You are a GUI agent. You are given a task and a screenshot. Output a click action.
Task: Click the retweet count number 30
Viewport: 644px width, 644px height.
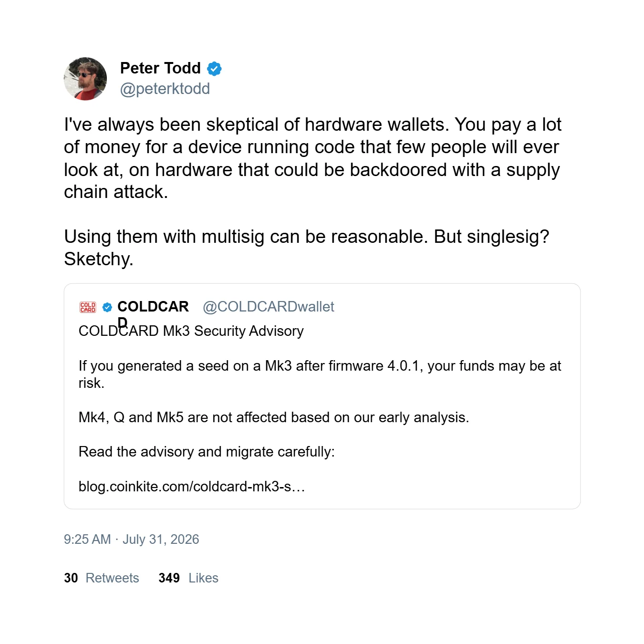(71, 578)
